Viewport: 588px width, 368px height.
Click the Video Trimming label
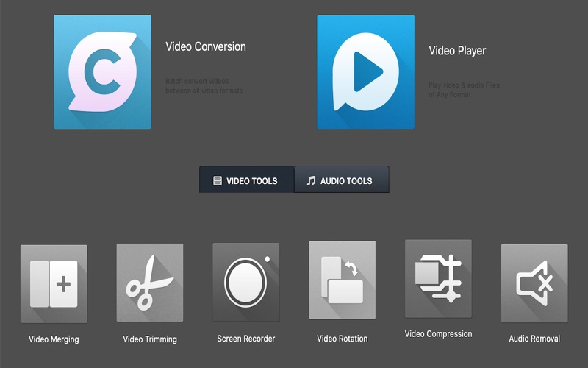[150, 339]
